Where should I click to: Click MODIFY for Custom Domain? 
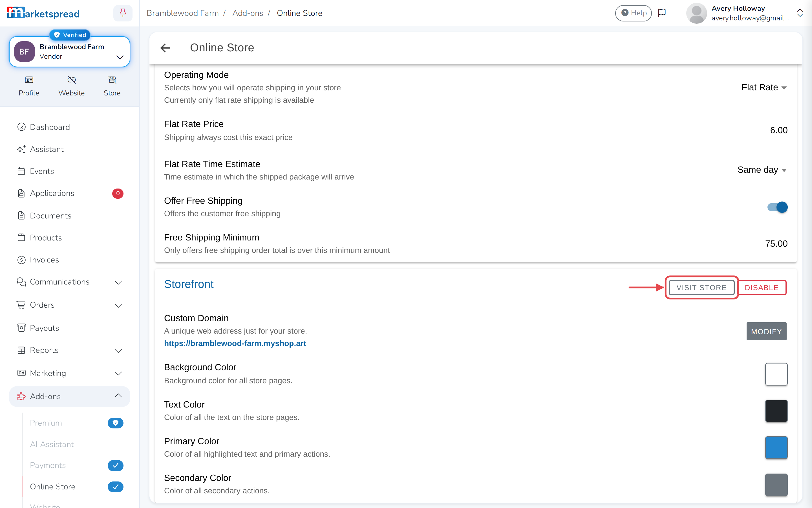(x=766, y=331)
